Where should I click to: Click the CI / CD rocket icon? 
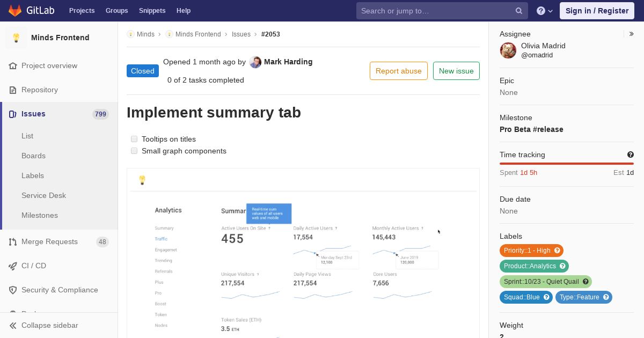click(13, 266)
